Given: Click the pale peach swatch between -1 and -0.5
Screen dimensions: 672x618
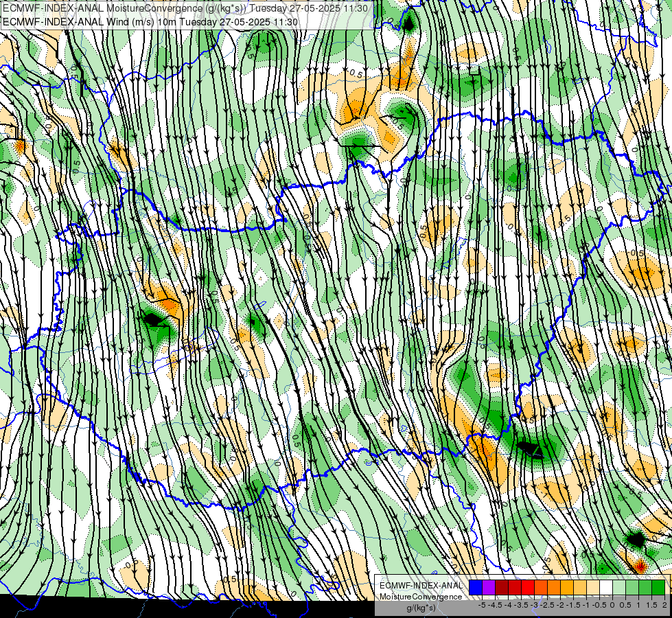Looking at the screenshot, I should [593, 588].
